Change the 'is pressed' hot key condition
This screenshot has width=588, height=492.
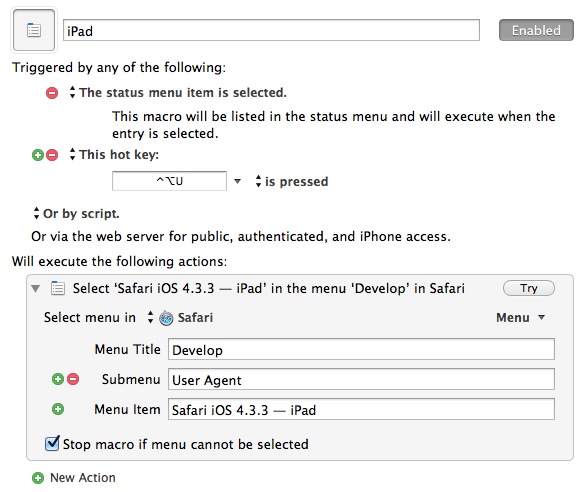tap(291, 182)
